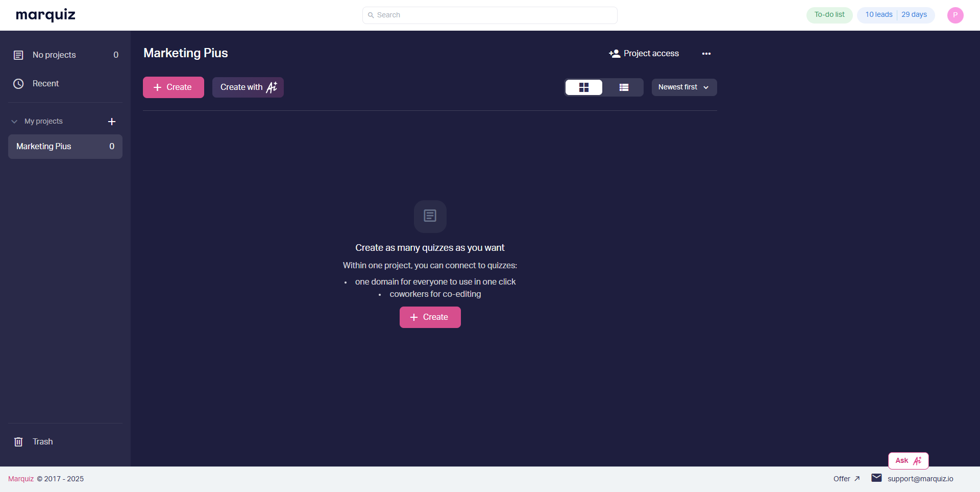Image resolution: width=980 pixels, height=492 pixels.
Task: Click the envelope support email icon
Action: pyautogui.click(x=876, y=478)
